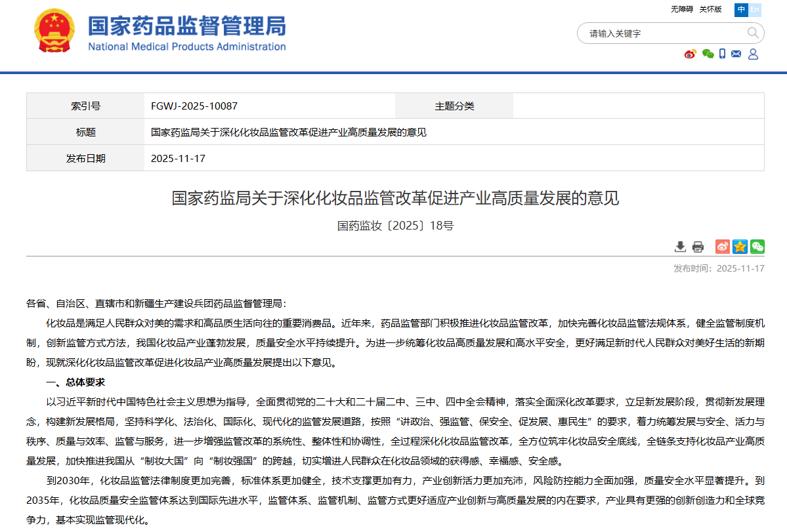Screen dimensions: 787x532
Task: Open WeChat icon in page header
Action: pos(708,54)
